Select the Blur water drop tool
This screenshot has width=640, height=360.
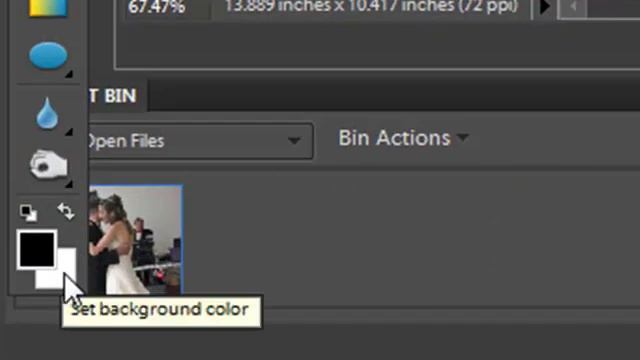click(x=47, y=113)
